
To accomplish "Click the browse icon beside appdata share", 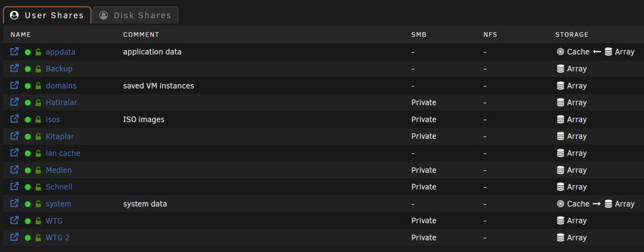I will pos(14,51).
